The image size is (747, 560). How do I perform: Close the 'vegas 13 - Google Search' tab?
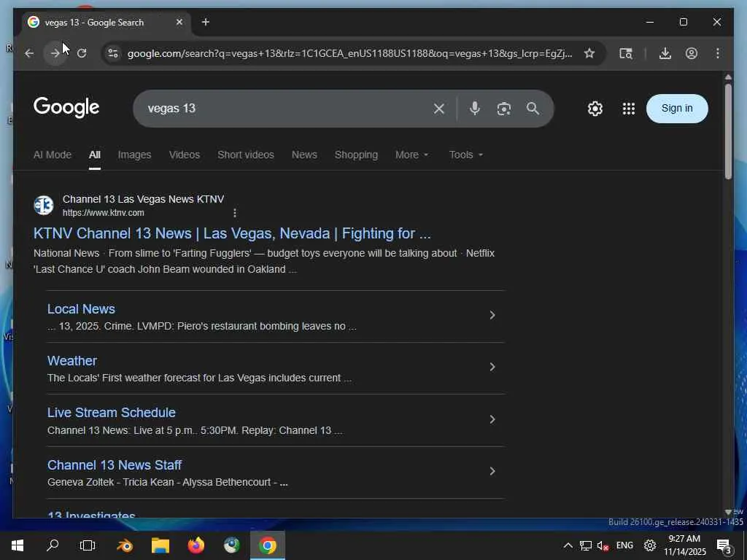pyautogui.click(x=179, y=22)
